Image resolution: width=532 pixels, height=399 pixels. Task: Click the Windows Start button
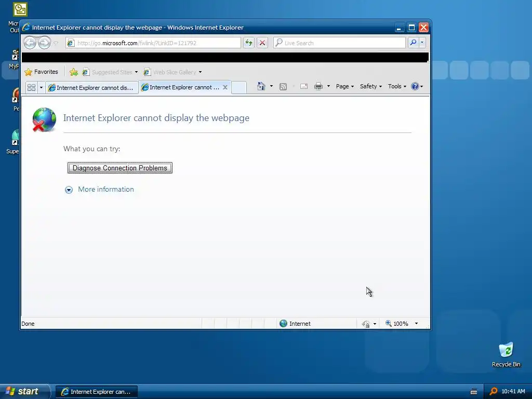24,391
